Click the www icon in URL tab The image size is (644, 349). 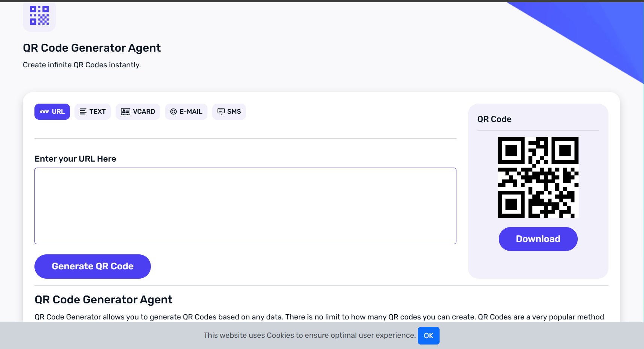44,111
